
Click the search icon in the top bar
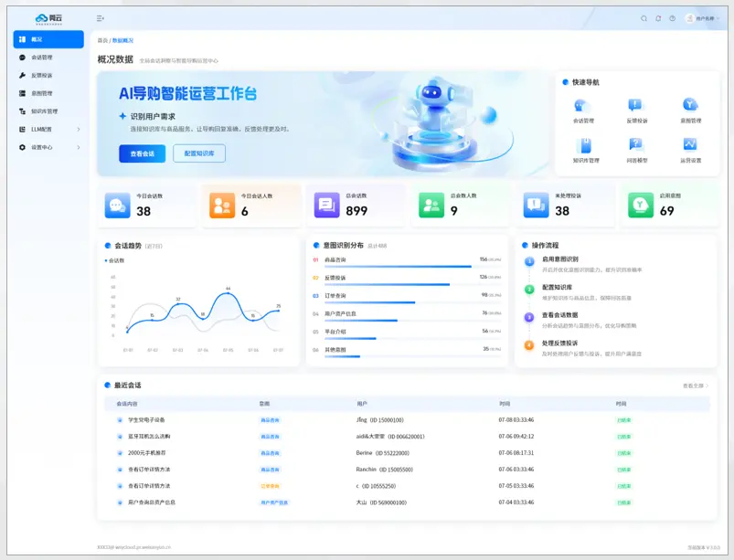(x=644, y=18)
